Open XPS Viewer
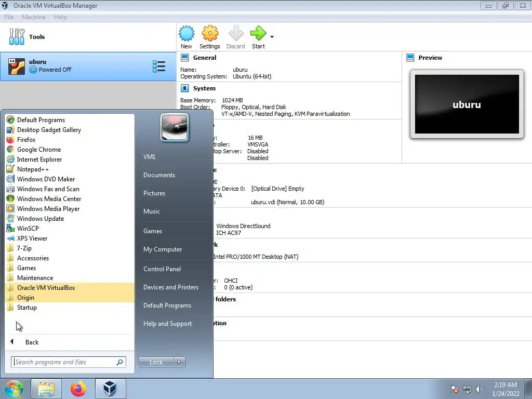Viewport: 532px width, 399px height. 70,238
